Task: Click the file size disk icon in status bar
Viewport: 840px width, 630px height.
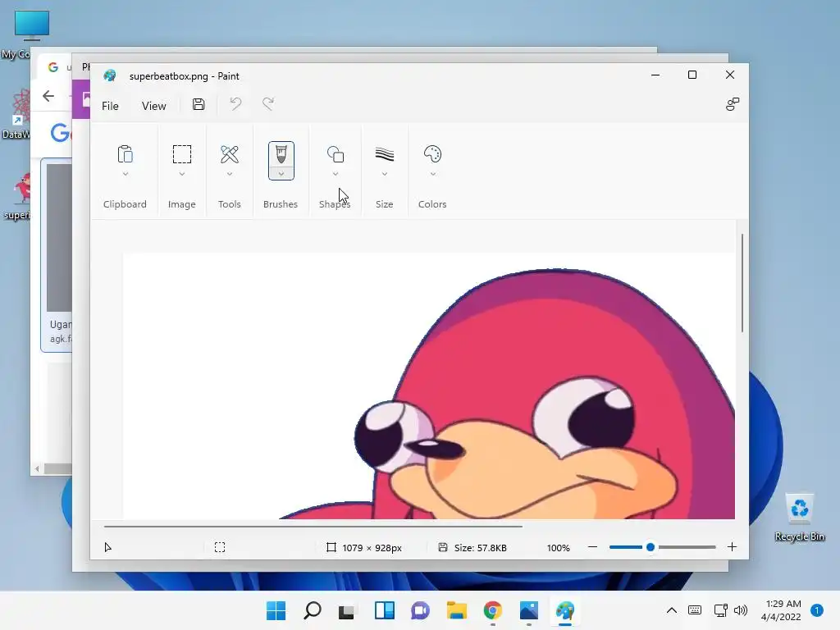Action: [x=442, y=547]
